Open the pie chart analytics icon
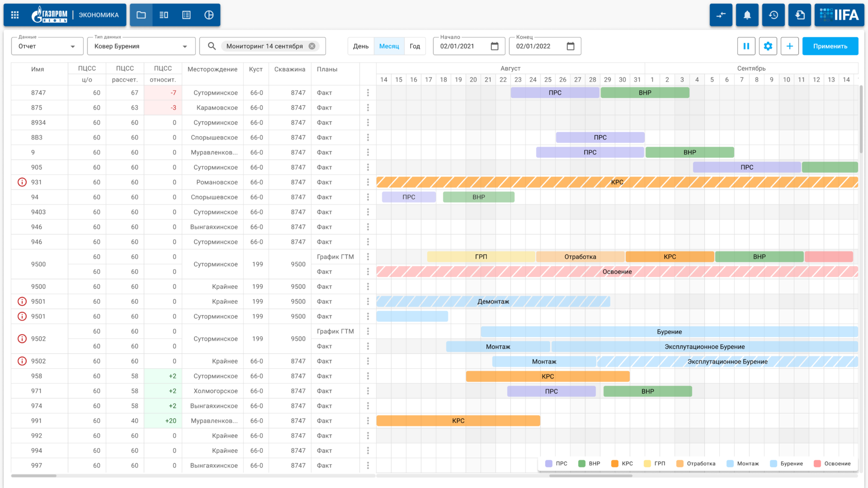This screenshot has width=868, height=488. 209,15
